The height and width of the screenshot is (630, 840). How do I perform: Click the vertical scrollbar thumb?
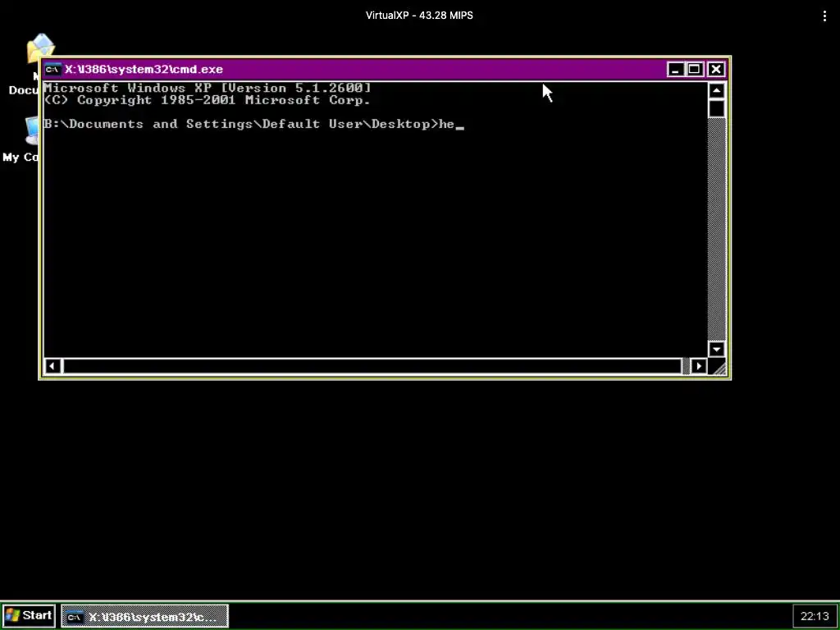click(x=716, y=109)
